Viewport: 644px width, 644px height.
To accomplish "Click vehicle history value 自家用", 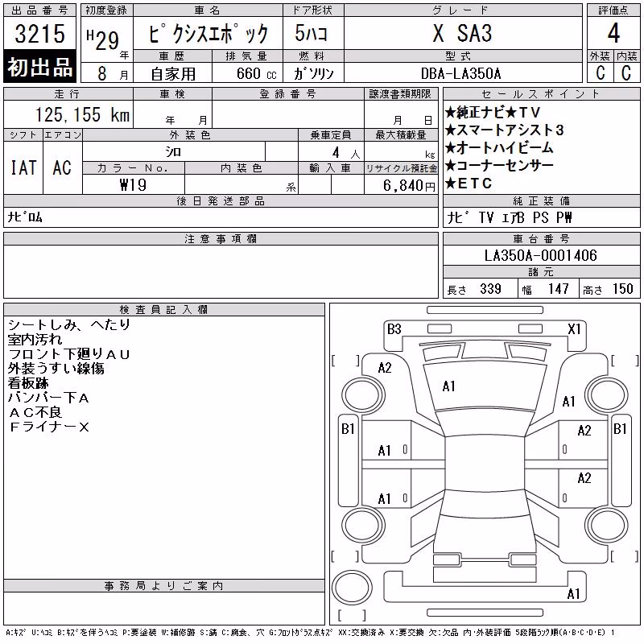I will 173,74.
